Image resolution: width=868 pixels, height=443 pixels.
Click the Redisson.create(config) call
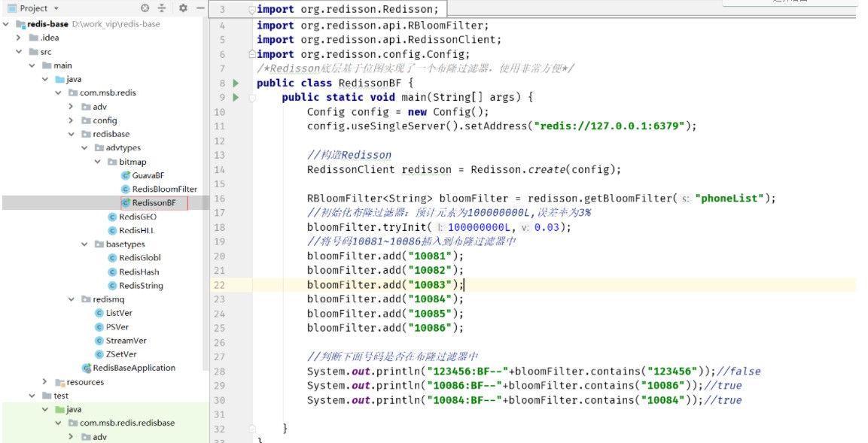546,170
